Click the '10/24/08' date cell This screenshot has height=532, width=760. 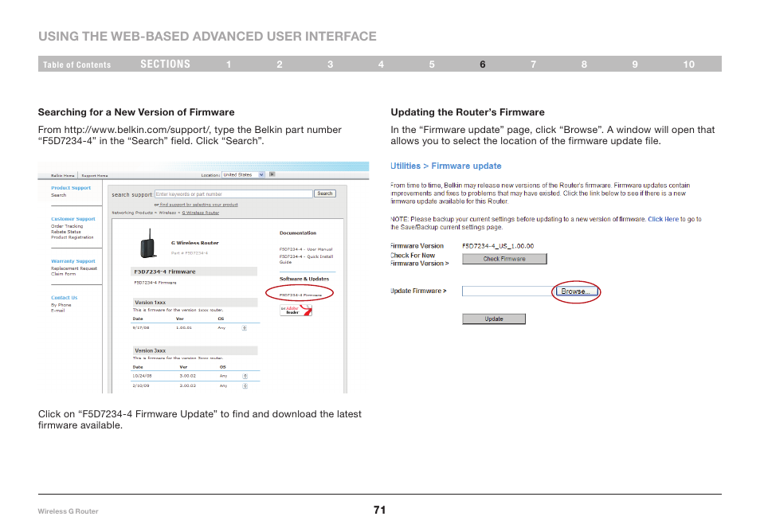142,376
